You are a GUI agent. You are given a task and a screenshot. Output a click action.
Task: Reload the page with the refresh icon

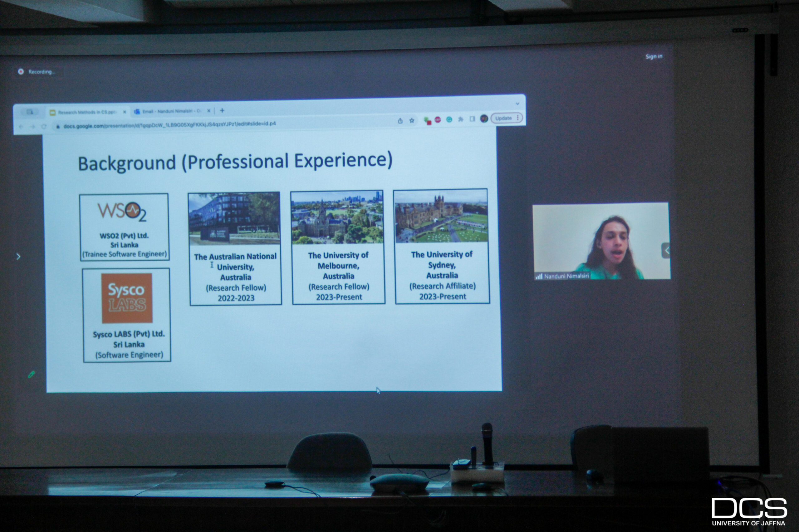(44, 127)
